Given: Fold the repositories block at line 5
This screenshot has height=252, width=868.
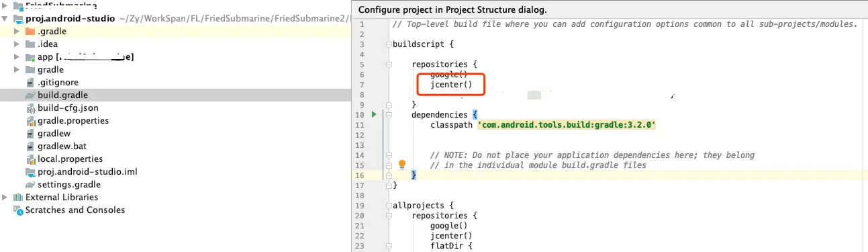Looking at the screenshot, I should (x=388, y=65).
